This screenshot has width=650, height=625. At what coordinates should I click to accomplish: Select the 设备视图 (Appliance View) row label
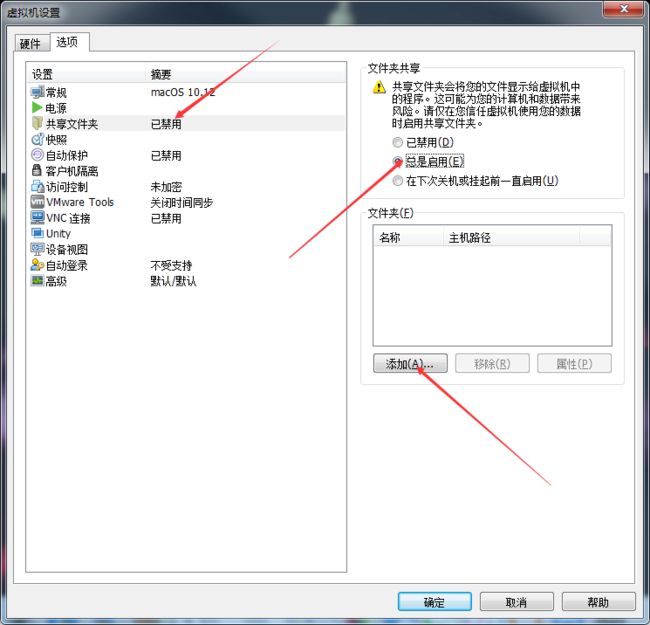[x=66, y=250]
